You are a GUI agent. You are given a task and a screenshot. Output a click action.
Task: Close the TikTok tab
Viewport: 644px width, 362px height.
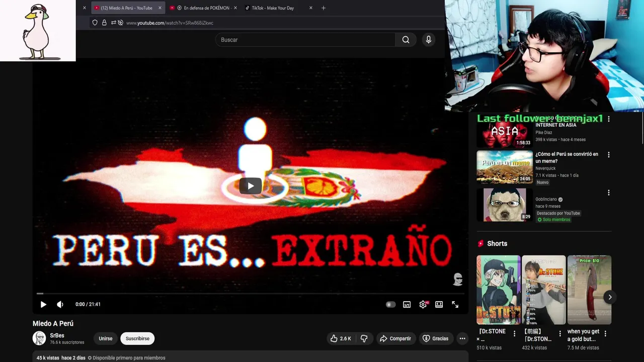click(x=310, y=8)
